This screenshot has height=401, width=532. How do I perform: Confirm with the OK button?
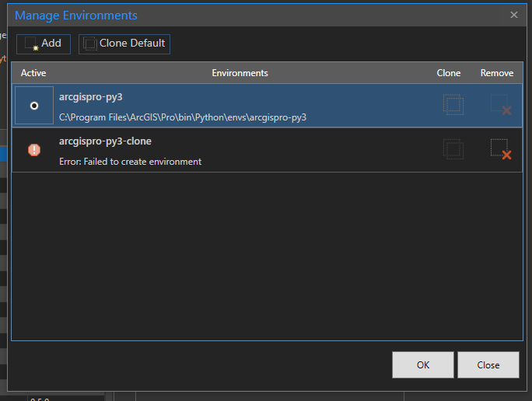pos(423,364)
